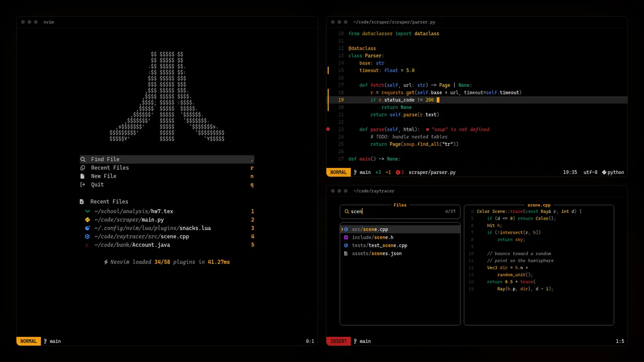Click the Python icon beside main.py
Viewport: 644px width, 362px height.
[x=88, y=220]
